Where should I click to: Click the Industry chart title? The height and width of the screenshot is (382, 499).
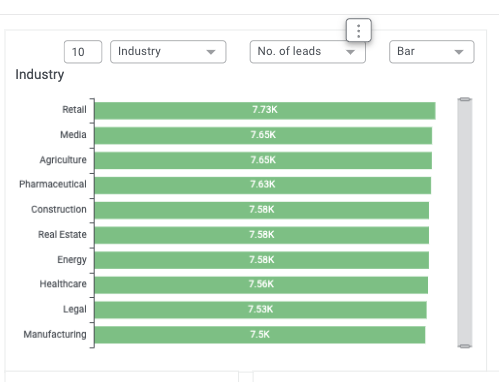[40, 75]
